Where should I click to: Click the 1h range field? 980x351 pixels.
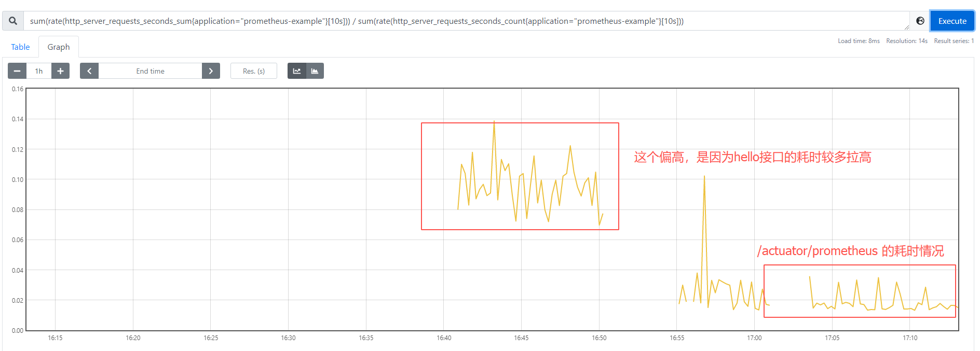tap(39, 71)
